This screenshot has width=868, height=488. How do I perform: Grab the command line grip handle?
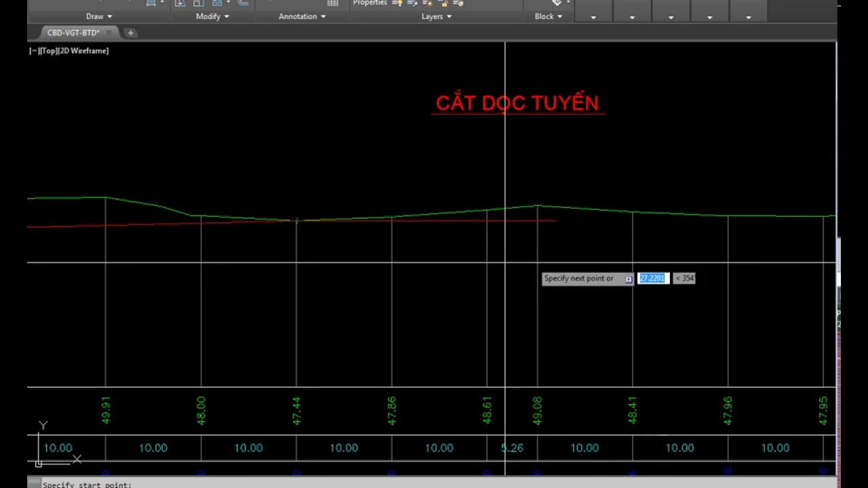(34, 482)
